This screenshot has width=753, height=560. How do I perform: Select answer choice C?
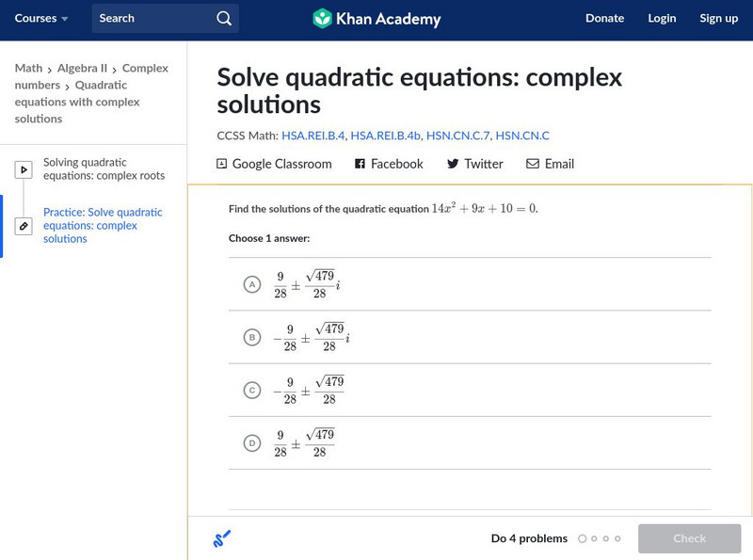(251, 390)
